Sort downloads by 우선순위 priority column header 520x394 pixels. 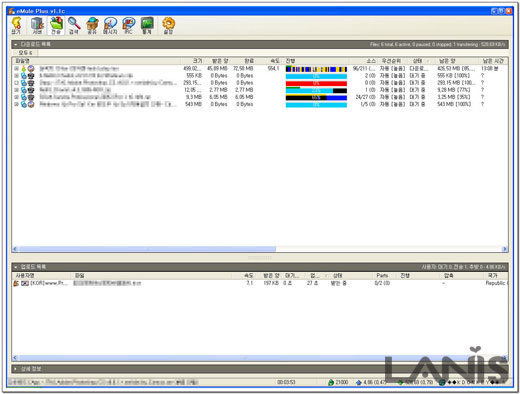click(392, 61)
